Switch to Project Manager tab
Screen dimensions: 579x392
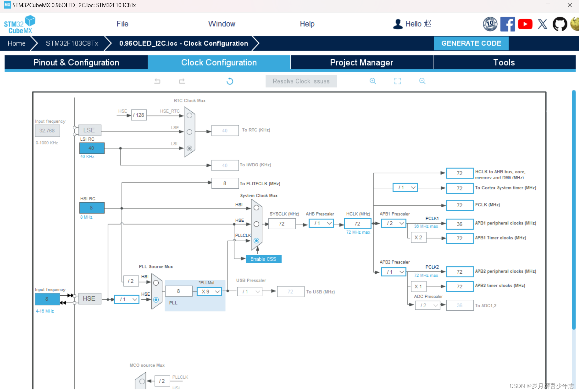click(x=362, y=62)
